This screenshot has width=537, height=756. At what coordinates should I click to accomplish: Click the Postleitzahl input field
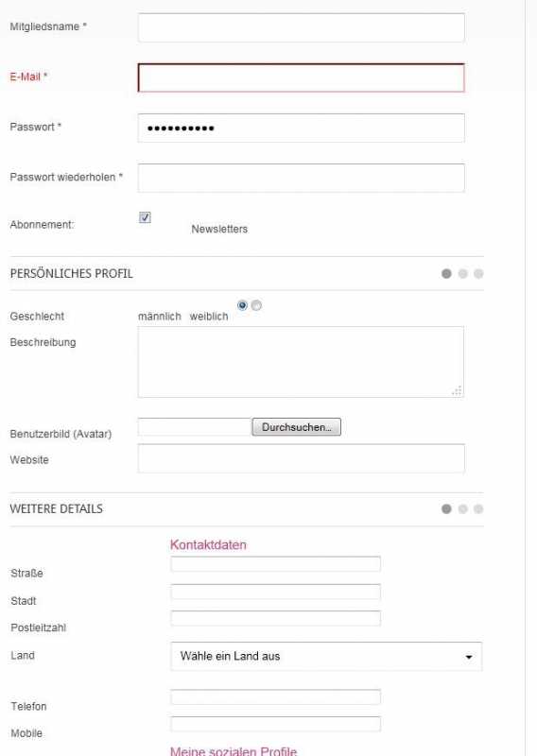pyautogui.click(x=275, y=619)
